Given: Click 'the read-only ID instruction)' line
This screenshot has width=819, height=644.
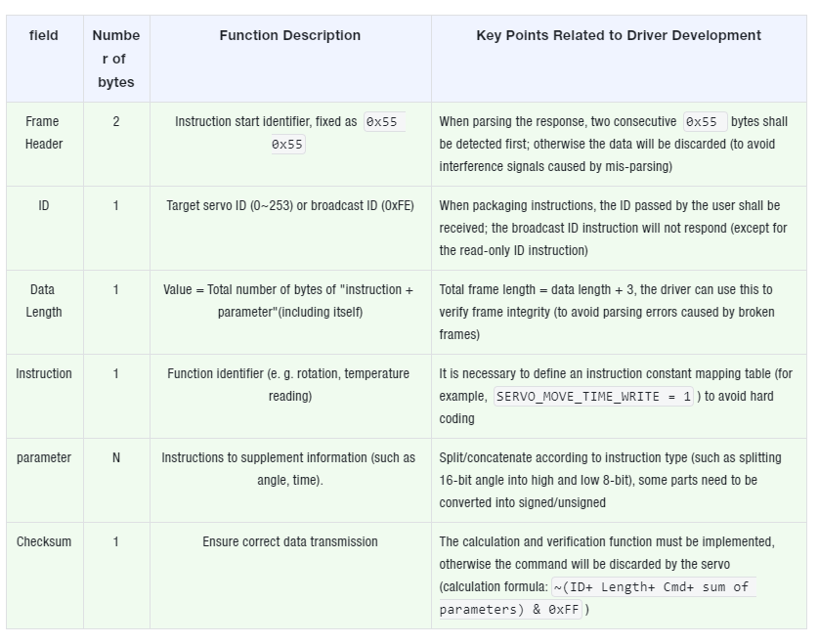Looking at the screenshot, I should click(x=513, y=251).
